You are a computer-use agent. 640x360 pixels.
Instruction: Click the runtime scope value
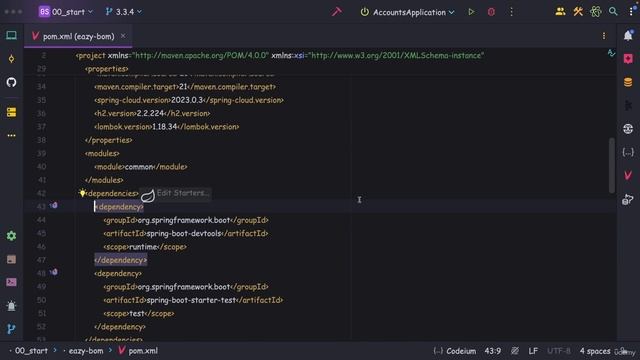tap(143, 247)
